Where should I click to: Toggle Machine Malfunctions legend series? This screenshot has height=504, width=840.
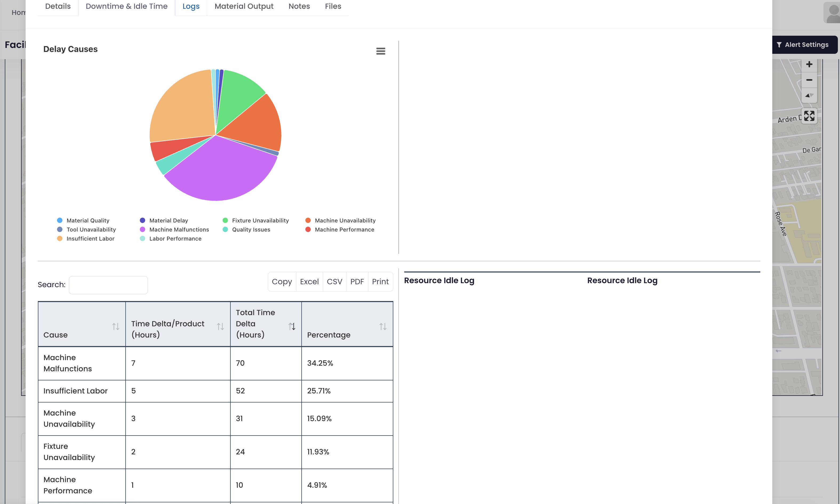179,230
